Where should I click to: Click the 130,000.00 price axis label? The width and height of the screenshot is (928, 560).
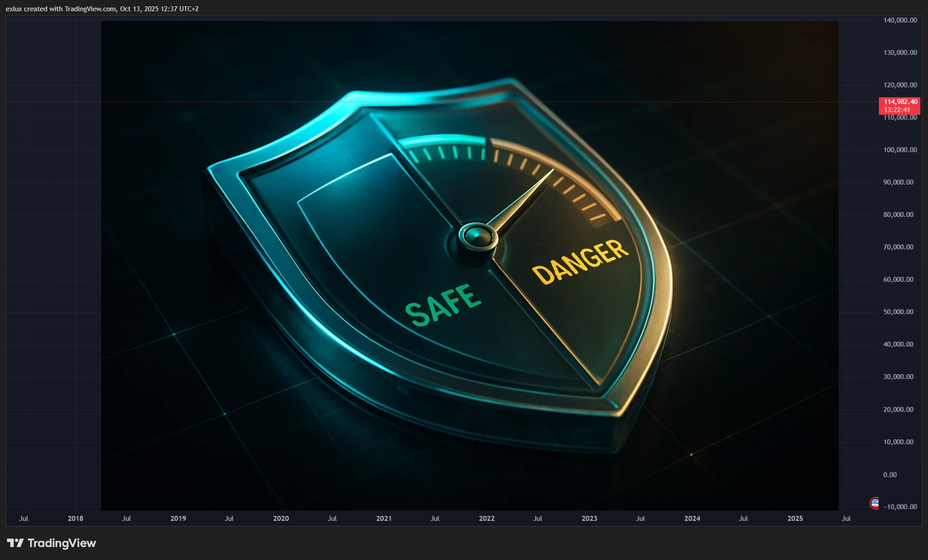[x=900, y=52]
